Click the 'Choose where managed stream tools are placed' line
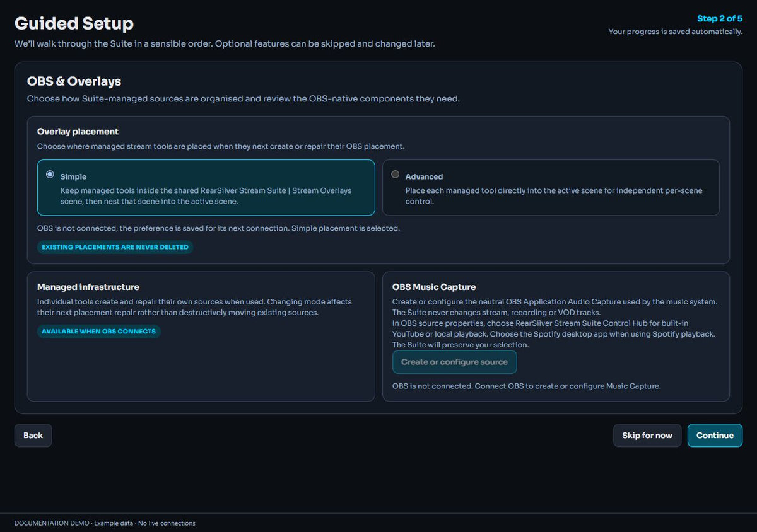757x532 pixels. [220, 146]
